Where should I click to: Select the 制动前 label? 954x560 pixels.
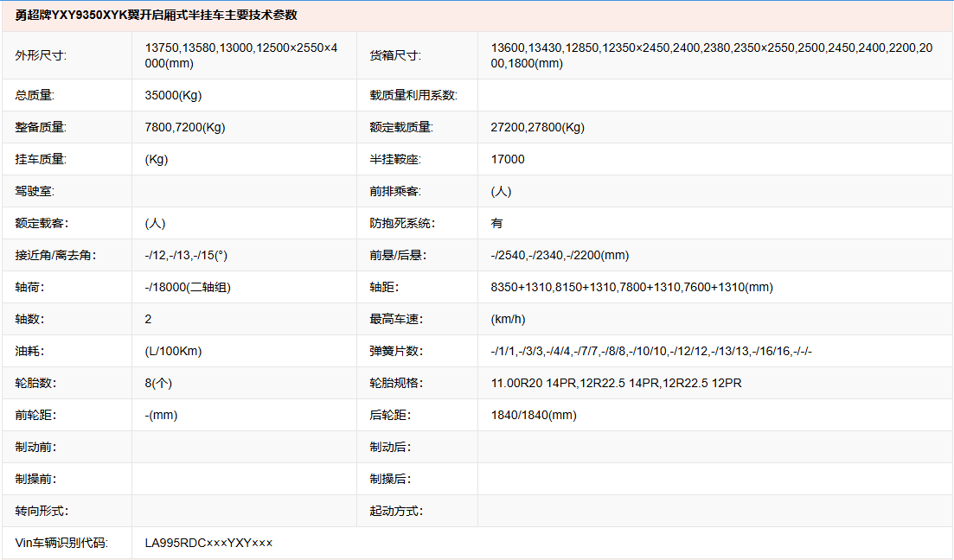(x=35, y=448)
